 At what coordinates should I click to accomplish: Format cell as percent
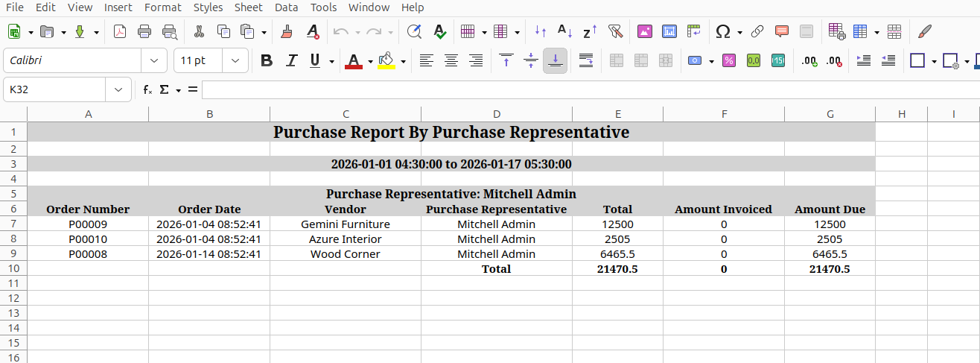pyautogui.click(x=729, y=60)
